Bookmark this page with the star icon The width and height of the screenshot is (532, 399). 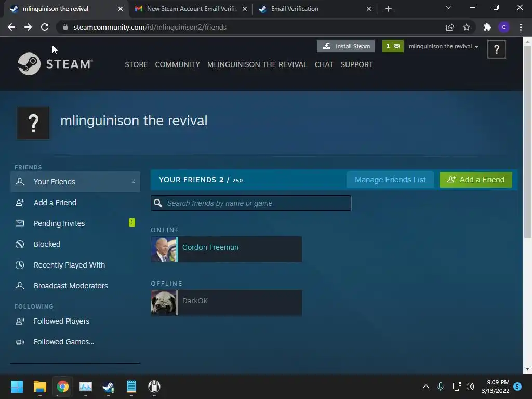click(467, 27)
